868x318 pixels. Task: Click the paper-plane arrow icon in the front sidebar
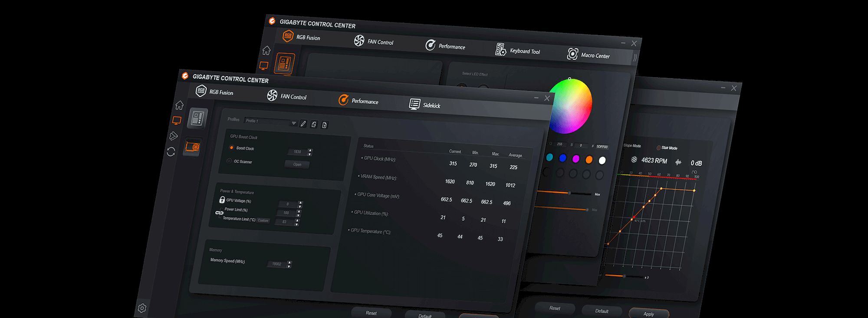click(x=174, y=136)
